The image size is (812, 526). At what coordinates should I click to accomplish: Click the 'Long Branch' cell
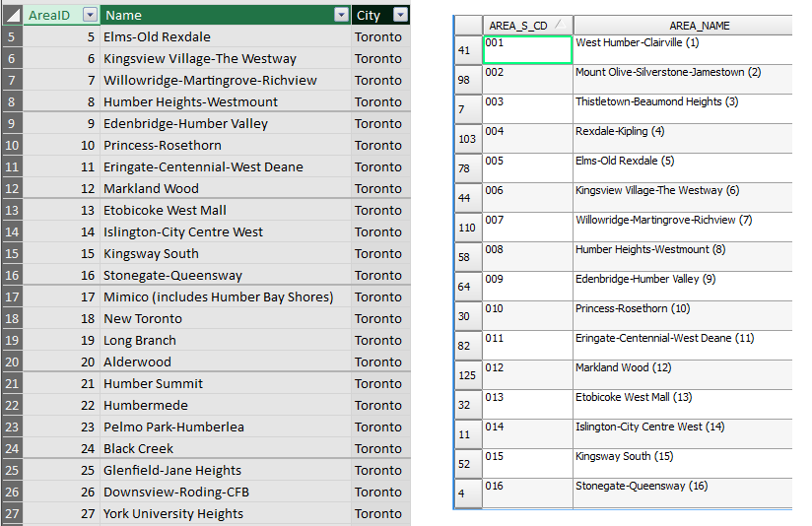pyautogui.click(x=226, y=340)
